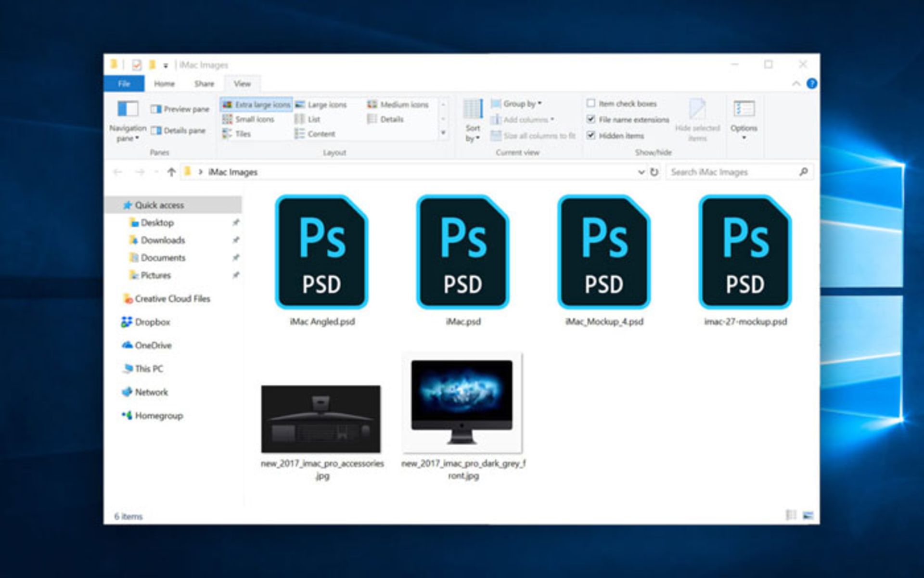Click the refresh icon in address bar
The image size is (924, 578).
(x=654, y=172)
